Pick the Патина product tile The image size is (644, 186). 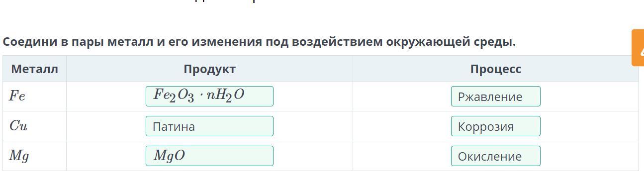pyautogui.click(x=209, y=126)
